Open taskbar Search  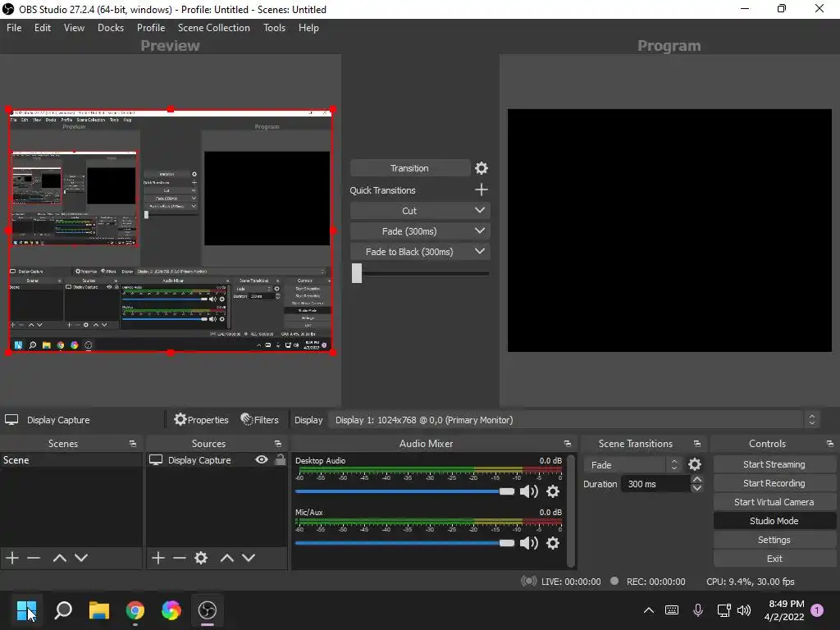pos(63,610)
